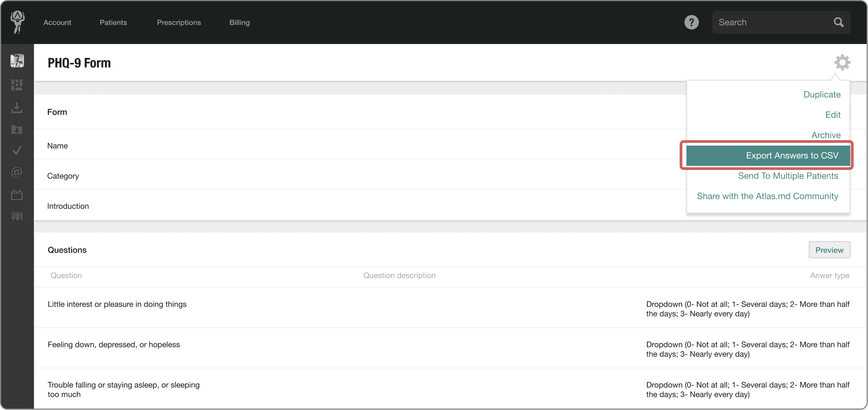Viewport: 868px width, 410px height.
Task: Click the doctor profile avatar in sidebar
Action: point(17,61)
